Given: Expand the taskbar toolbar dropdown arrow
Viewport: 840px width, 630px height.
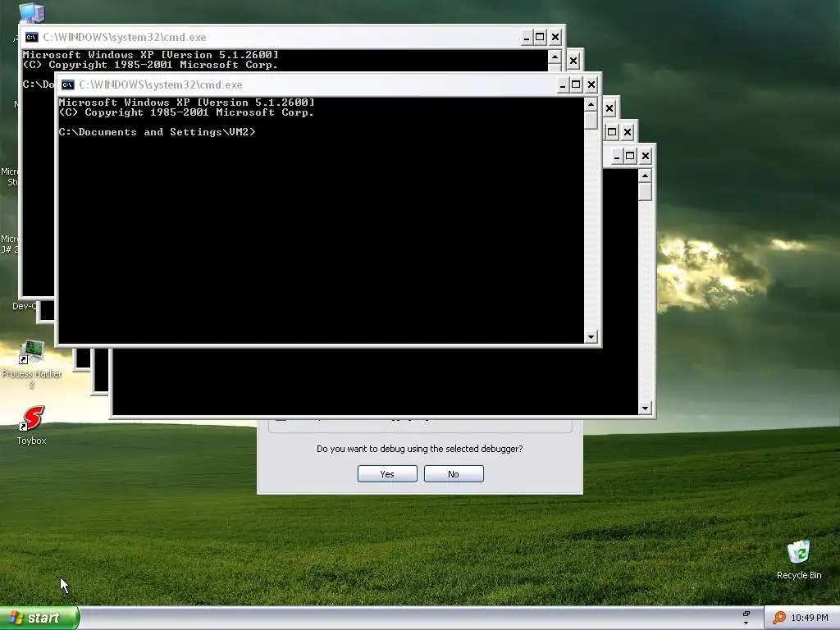Looking at the screenshot, I should point(746,623).
